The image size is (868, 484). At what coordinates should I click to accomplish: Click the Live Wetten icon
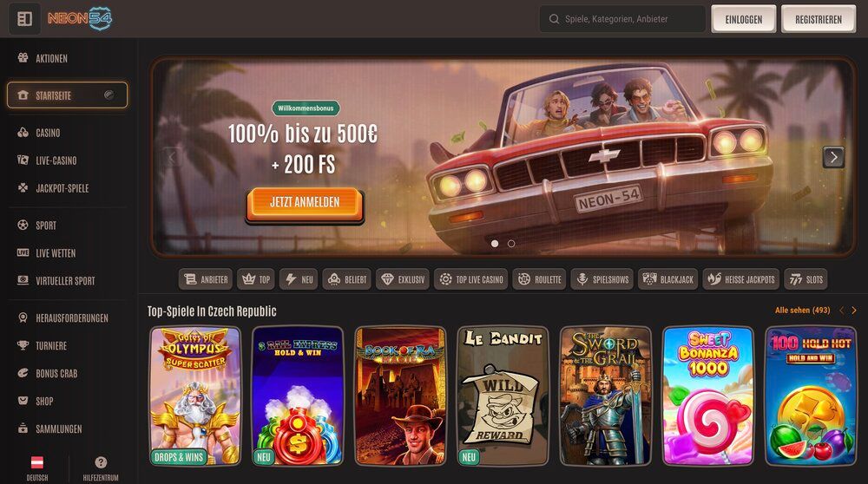23,252
